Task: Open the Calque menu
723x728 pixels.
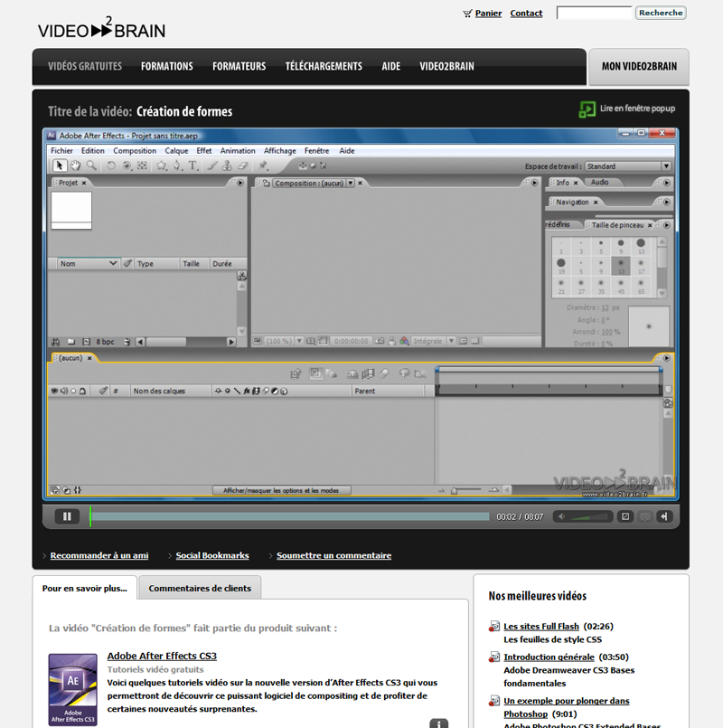Action: (176, 151)
